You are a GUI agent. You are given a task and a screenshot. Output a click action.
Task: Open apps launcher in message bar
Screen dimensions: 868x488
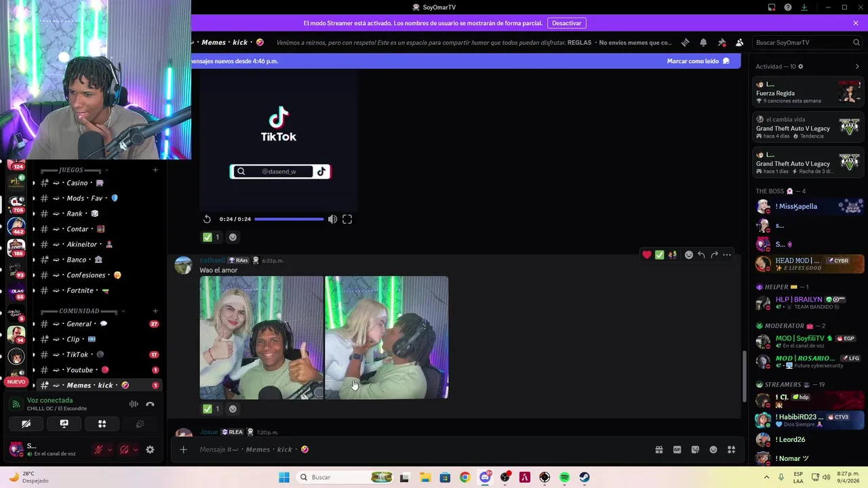pyautogui.click(x=732, y=449)
